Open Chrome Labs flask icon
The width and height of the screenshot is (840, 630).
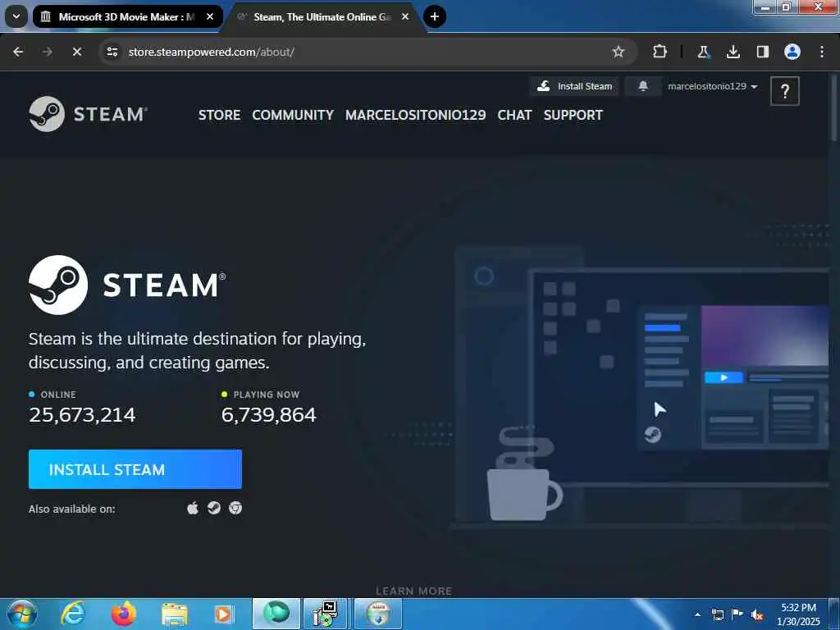(x=703, y=52)
